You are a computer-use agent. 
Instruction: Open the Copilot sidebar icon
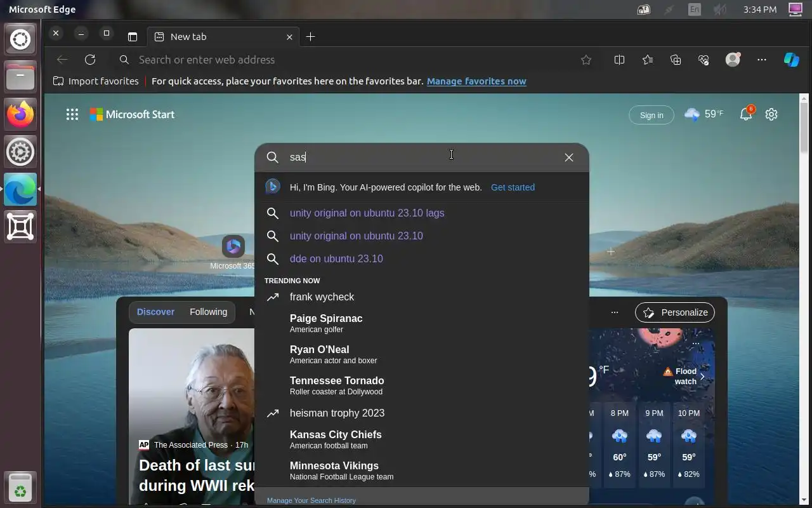(791, 60)
